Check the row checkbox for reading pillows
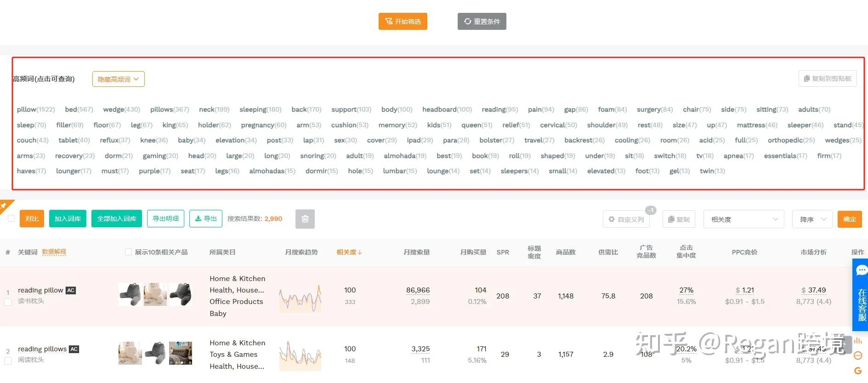Screen dimensions: 868x383 pos(8,361)
